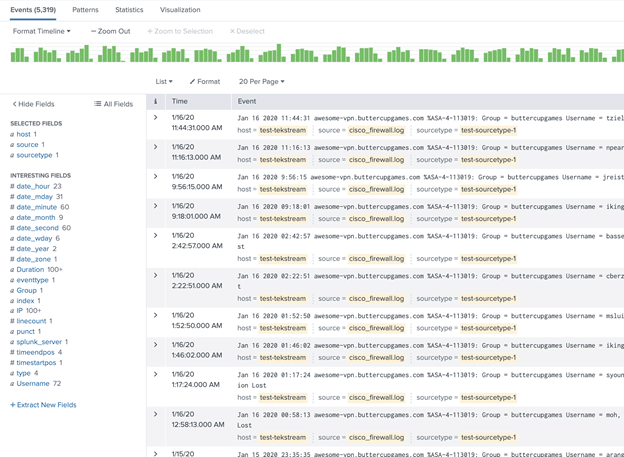Expand the 1:52:50.000 AM event row
Viewport: 624px width, 457px height.
(156, 315)
